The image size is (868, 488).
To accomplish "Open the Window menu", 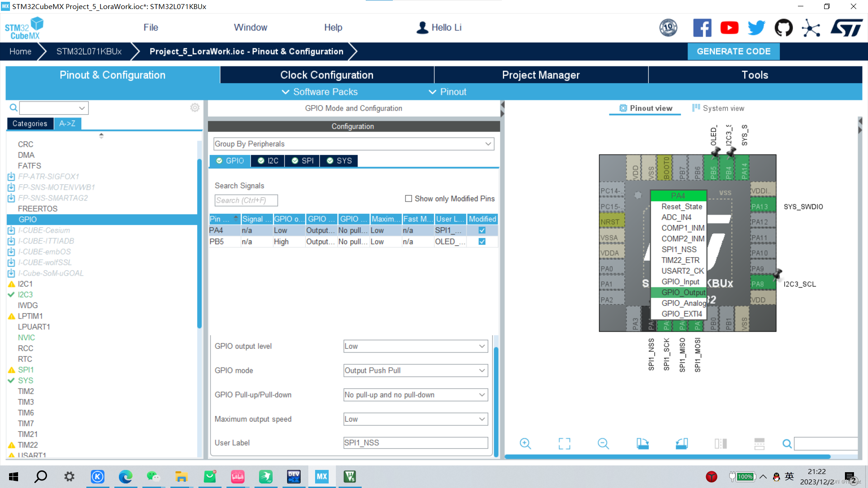I will 250,28.
